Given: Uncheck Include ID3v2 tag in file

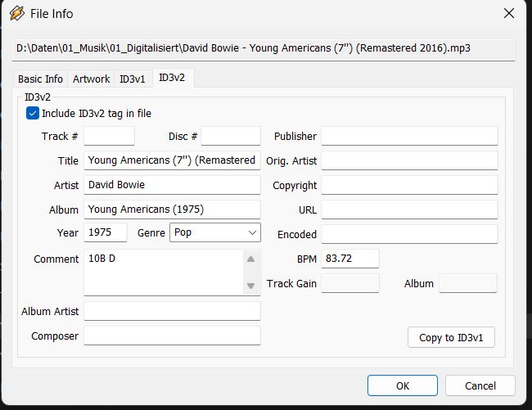Looking at the screenshot, I should [33, 113].
